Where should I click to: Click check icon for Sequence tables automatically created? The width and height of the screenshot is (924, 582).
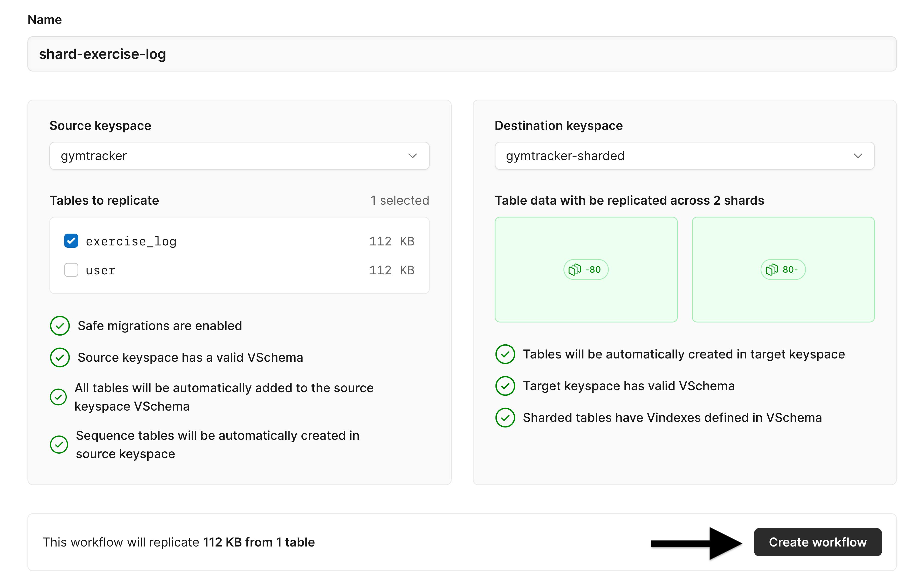[x=59, y=444]
